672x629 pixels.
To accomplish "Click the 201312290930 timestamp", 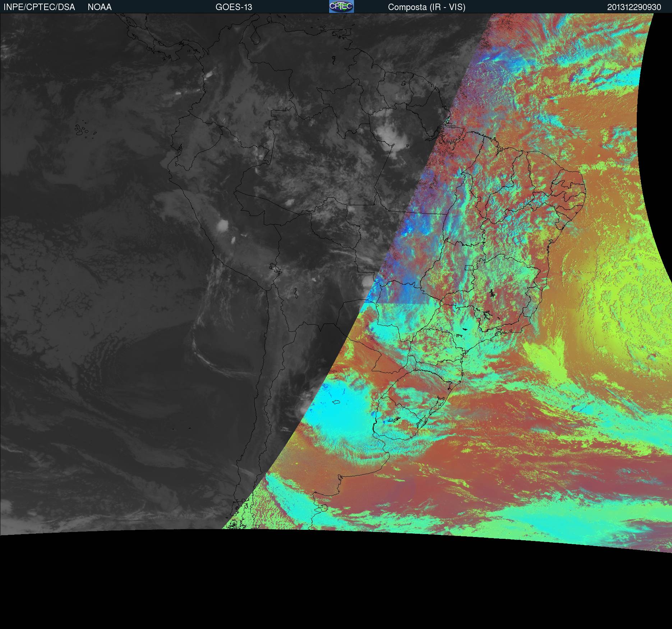I will point(634,7).
